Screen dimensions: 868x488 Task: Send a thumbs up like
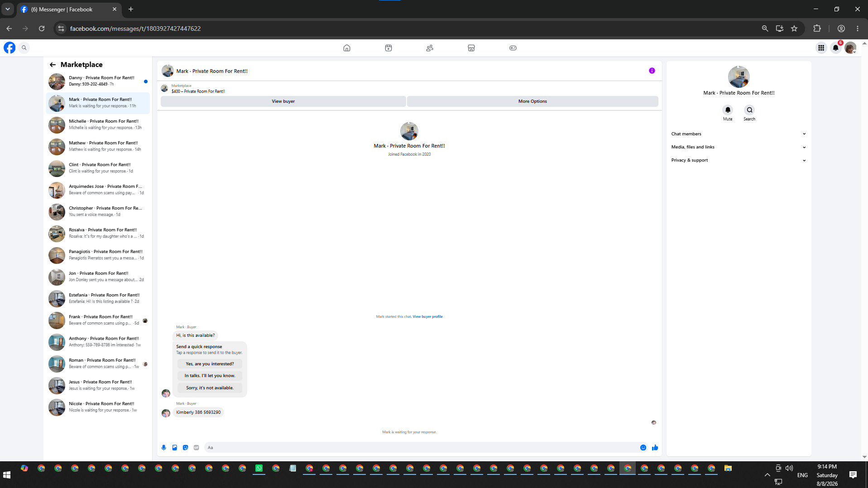pos(655,448)
